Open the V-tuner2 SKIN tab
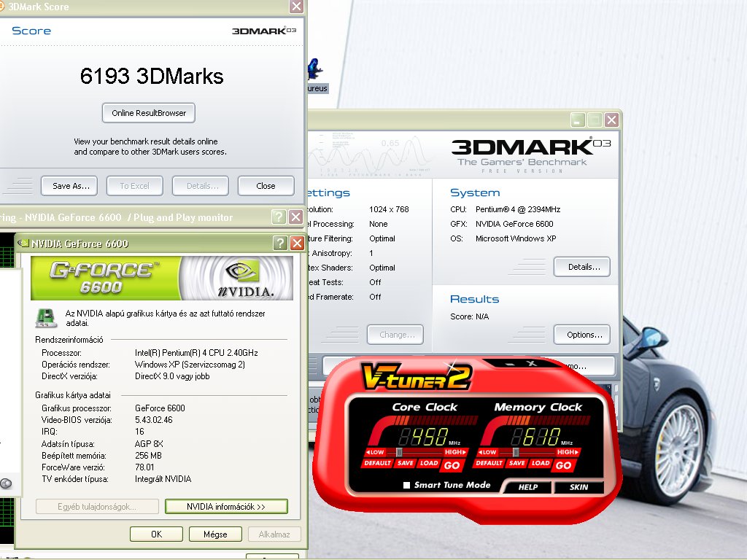This screenshot has width=747, height=560. pyautogui.click(x=578, y=486)
